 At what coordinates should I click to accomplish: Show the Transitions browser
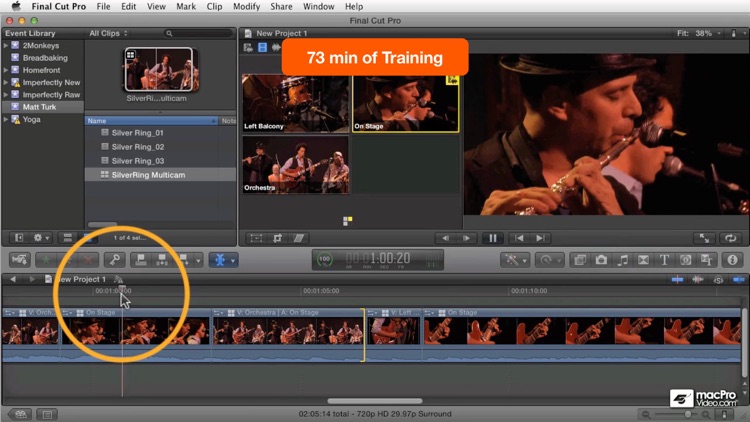point(643,260)
